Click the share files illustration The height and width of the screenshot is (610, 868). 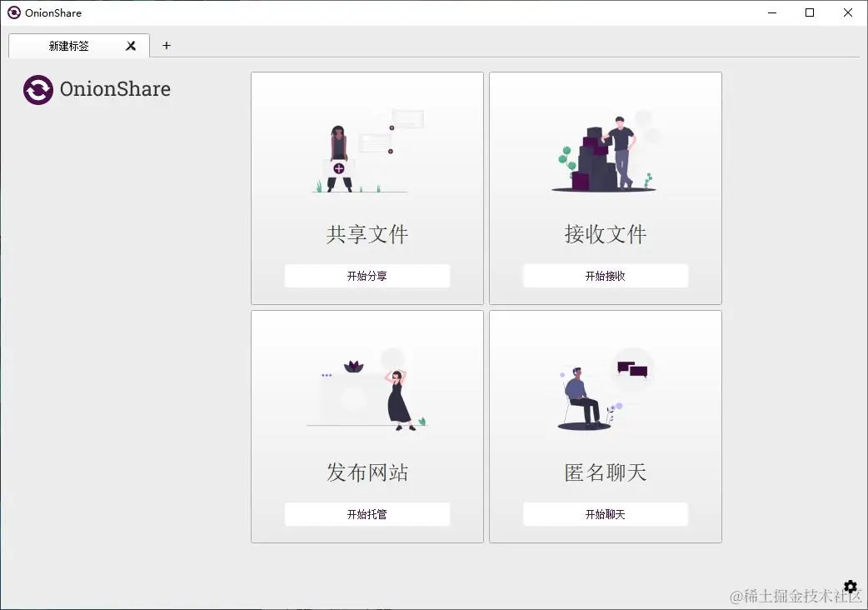(x=367, y=151)
